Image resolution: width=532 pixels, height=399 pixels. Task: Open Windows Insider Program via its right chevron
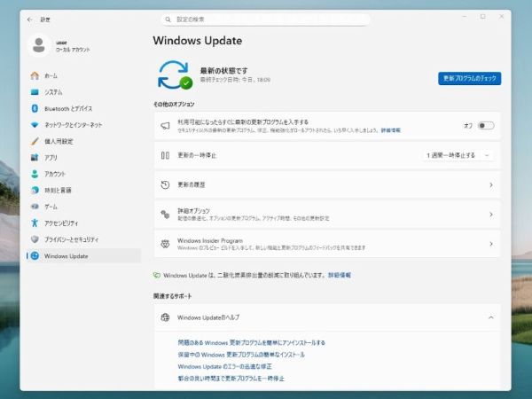pyautogui.click(x=491, y=244)
